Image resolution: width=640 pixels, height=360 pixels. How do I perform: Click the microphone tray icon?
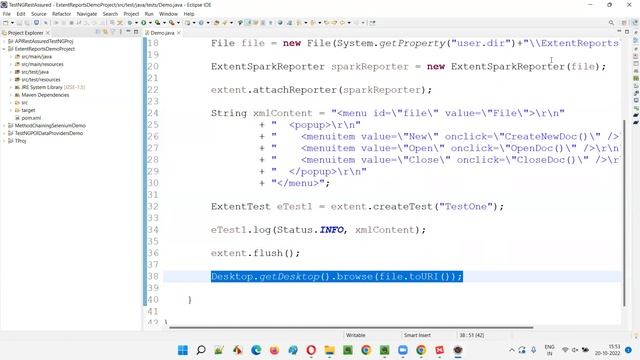(x=533, y=350)
